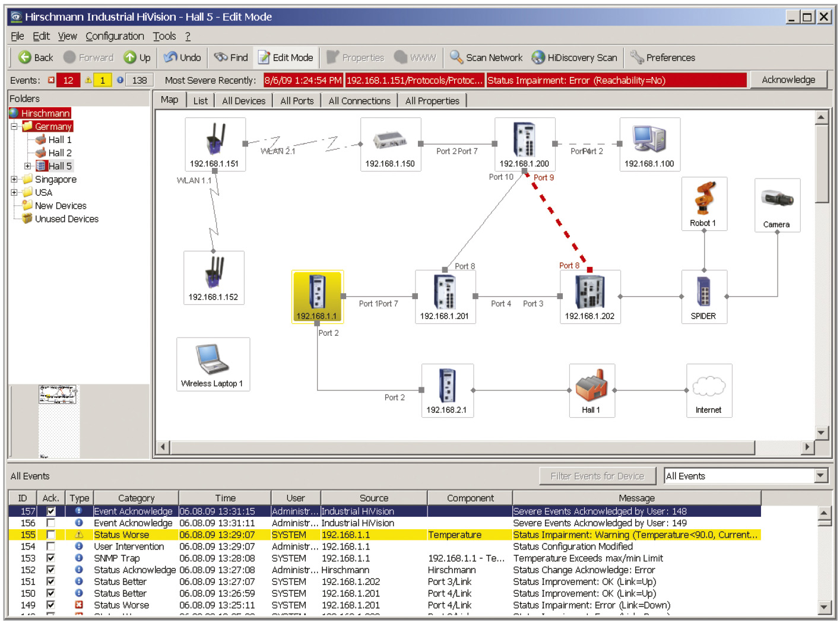This screenshot has width=840, height=623.
Task: Open the Find binoculars tool
Action: [231, 58]
